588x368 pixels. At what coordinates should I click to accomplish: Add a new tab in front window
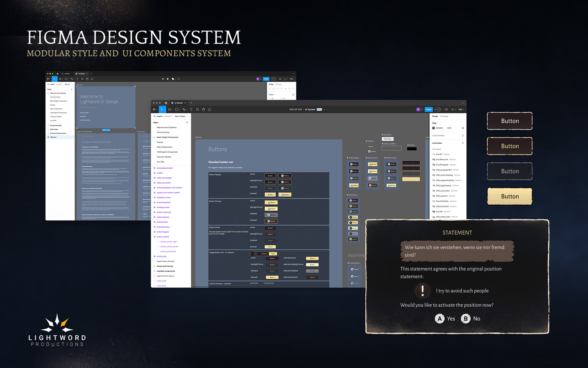(191, 103)
